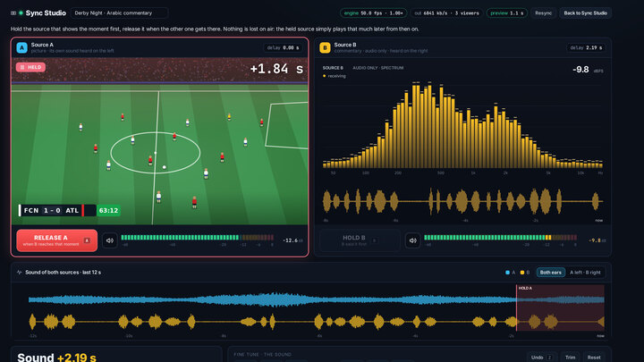The image size is (644, 362).
Task: Click the Reset button
Action: 594,358
